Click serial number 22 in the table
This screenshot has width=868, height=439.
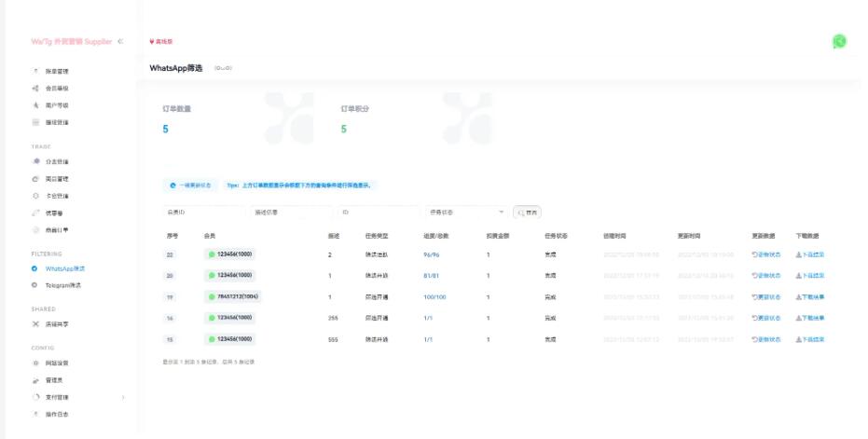click(170, 255)
